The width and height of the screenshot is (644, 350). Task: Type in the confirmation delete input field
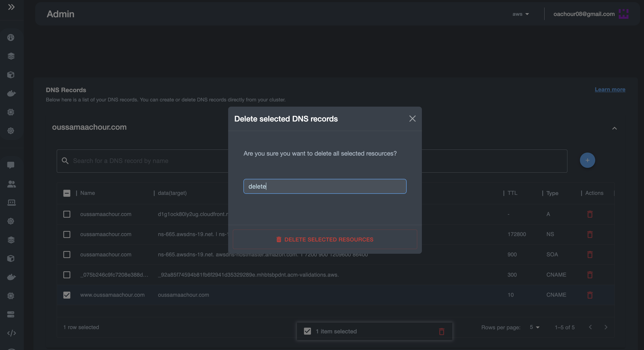[x=325, y=186]
